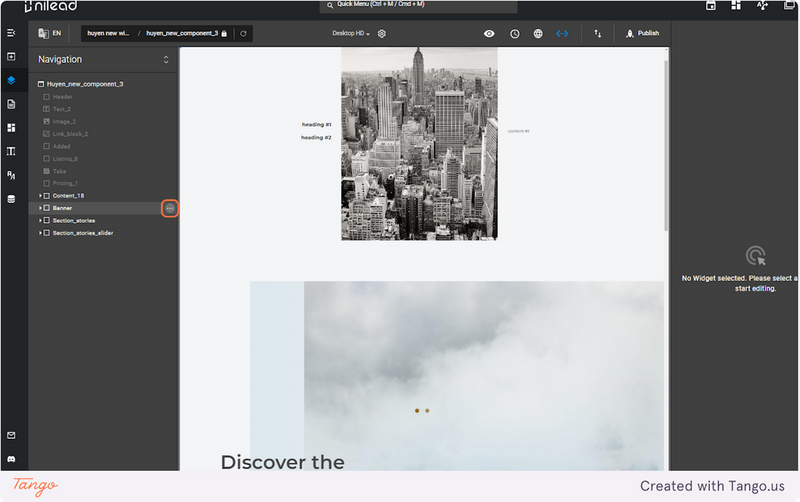Click the canvas vertical scrollbar
Screen dimensions: 800x502
666,145
